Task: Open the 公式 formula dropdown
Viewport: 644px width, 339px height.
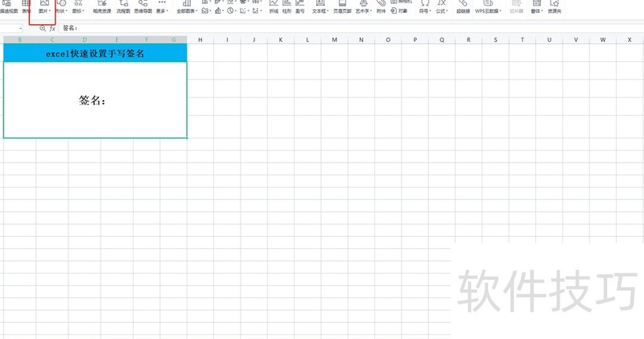Action: coord(442,7)
